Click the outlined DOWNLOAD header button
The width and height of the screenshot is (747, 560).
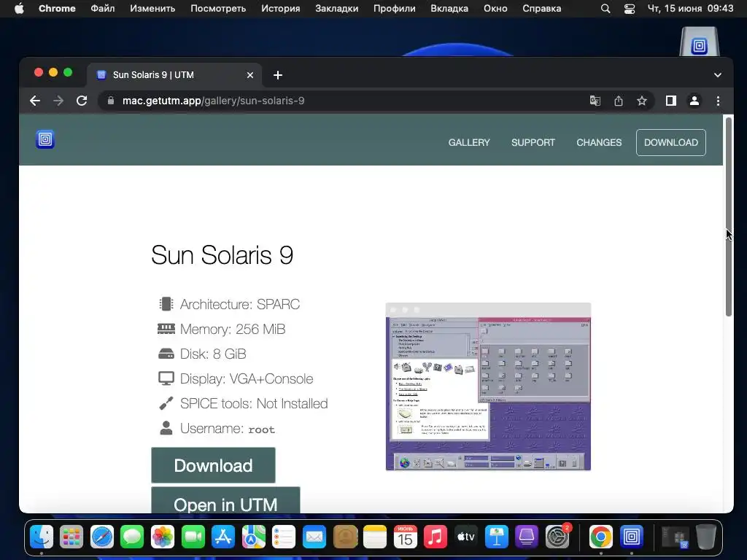(671, 142)
